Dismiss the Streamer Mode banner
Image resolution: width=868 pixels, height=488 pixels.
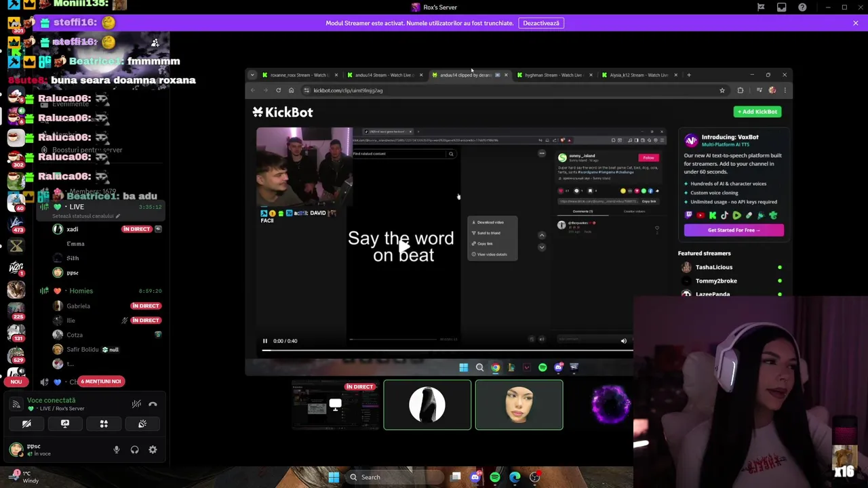856,23
